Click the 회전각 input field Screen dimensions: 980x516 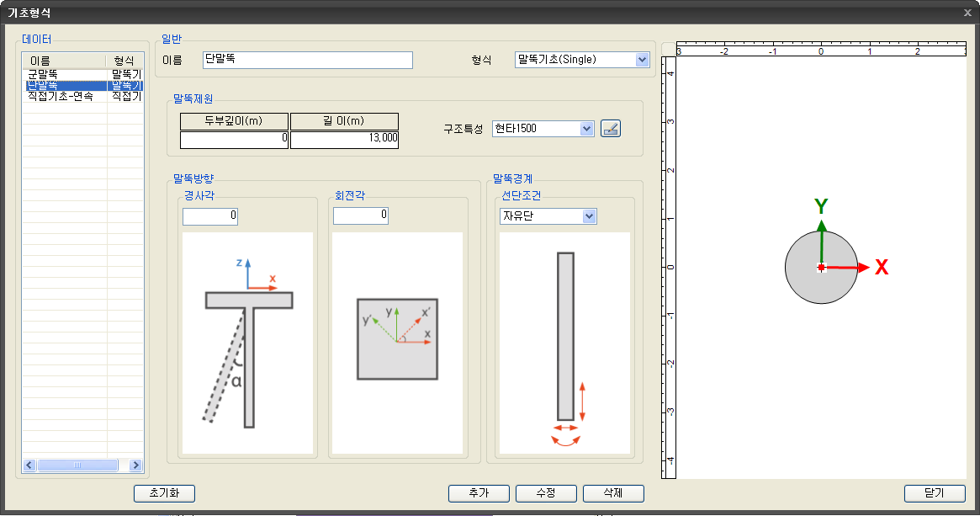point(361,215)
